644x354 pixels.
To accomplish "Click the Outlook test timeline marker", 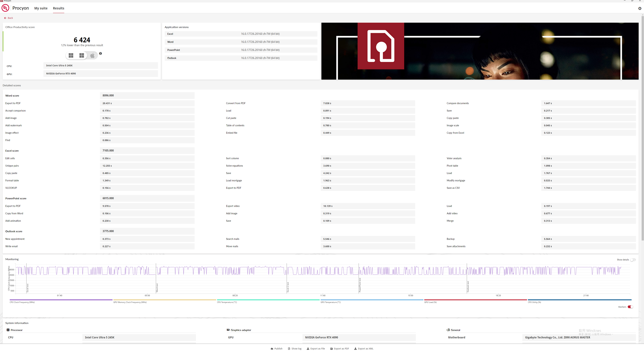I will click(x=468, y=287).
